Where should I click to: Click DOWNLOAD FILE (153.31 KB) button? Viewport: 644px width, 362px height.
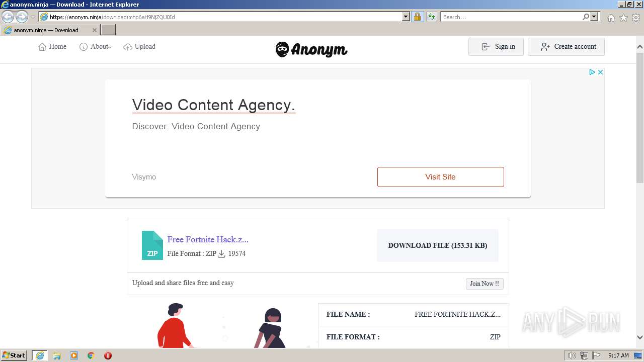[x=438, y=246]
